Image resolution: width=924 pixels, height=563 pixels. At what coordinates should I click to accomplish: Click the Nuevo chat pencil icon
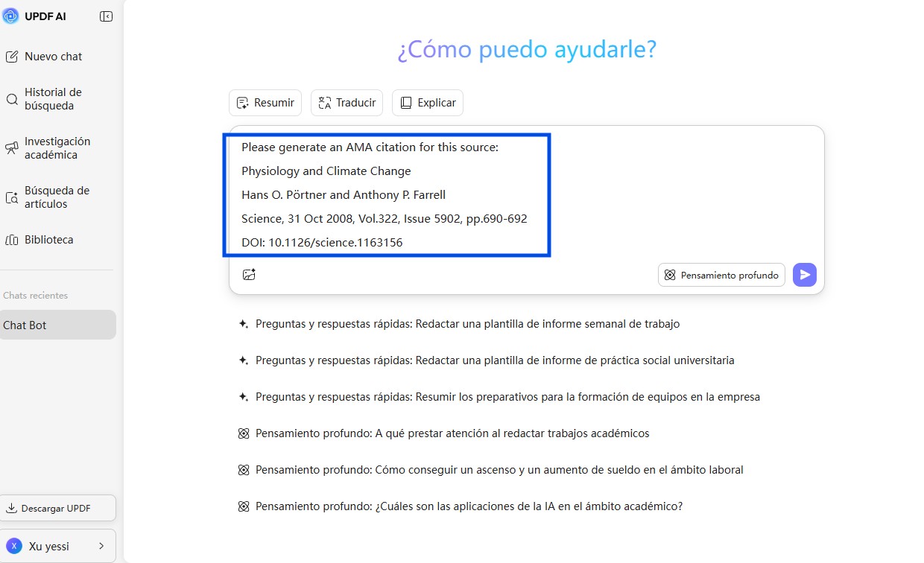(12, 57)
